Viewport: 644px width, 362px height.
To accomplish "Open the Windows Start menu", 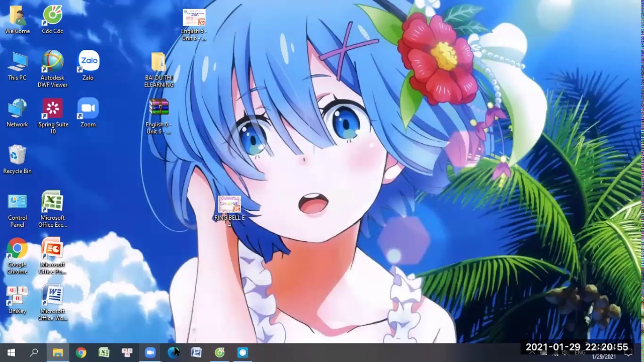I will click(x=12, y=352).
